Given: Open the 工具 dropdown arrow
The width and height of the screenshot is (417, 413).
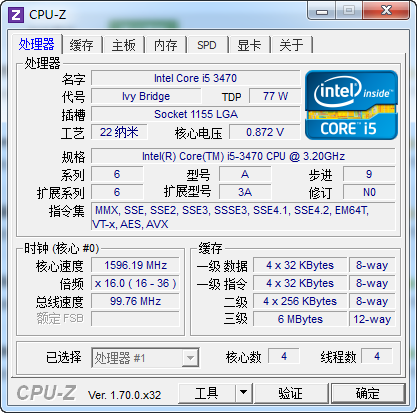Looking at the screenshot, I should [244, 392].
